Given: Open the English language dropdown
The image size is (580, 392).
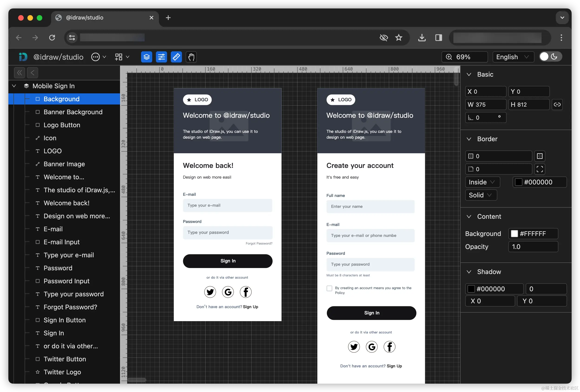Looking at the screenshot, I should pos(513,57).
